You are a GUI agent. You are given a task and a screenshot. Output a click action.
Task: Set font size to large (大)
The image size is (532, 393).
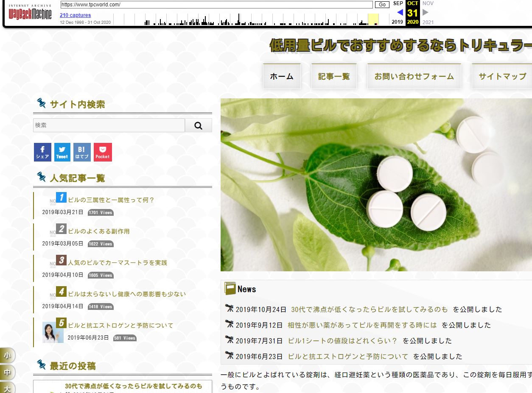point(7,388)
